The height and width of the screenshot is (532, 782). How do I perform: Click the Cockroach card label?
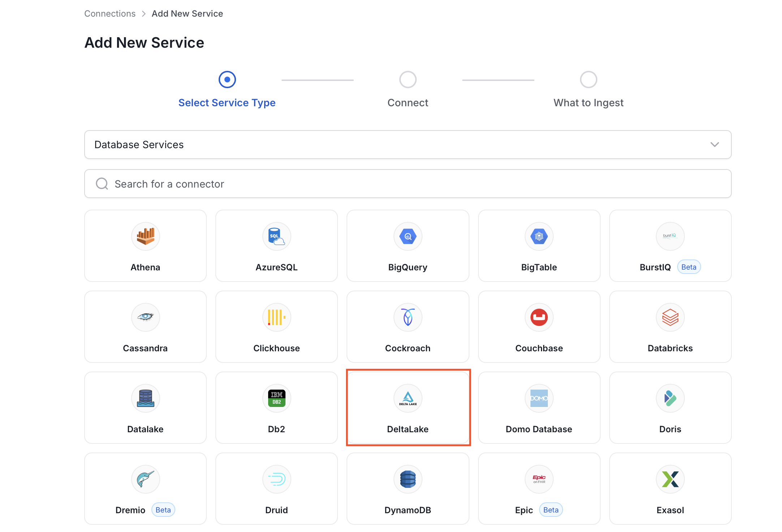(408, 348)
